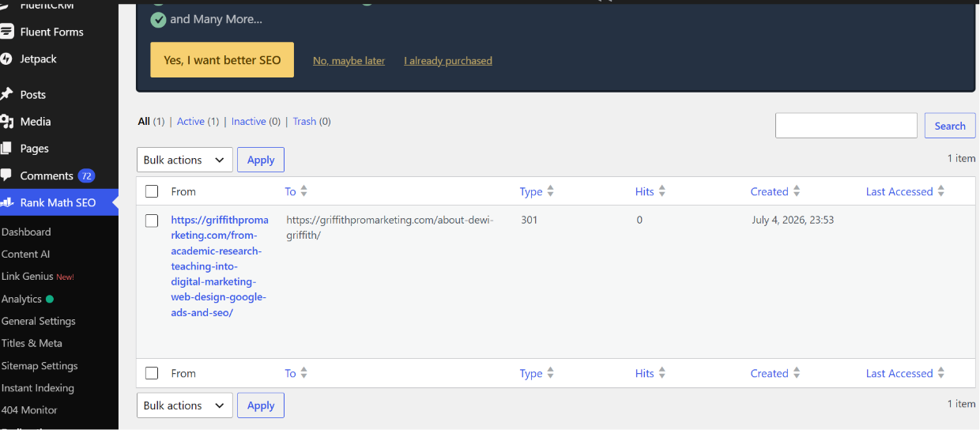Viewport: 980px width, 430px height.
Task: Click the green checkmark beside 'and Many More'
Action: [158, 19]
